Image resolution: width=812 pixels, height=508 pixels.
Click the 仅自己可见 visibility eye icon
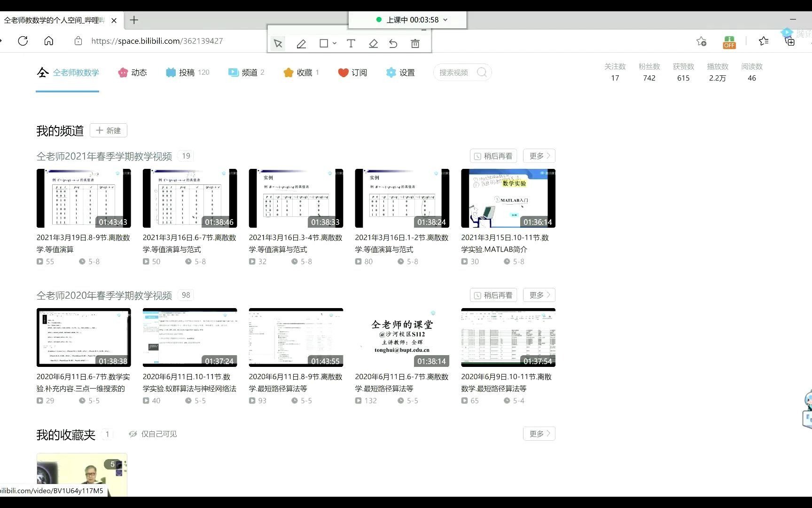(133, 434)
